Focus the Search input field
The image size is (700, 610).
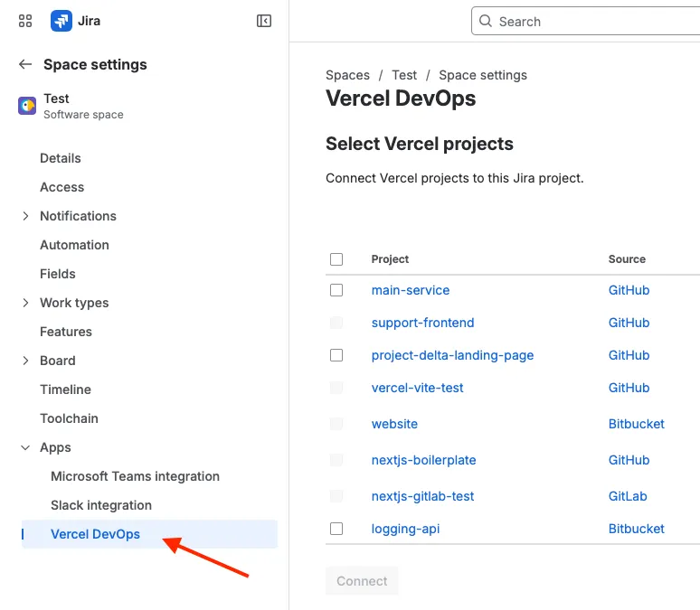tap(586, 21)
